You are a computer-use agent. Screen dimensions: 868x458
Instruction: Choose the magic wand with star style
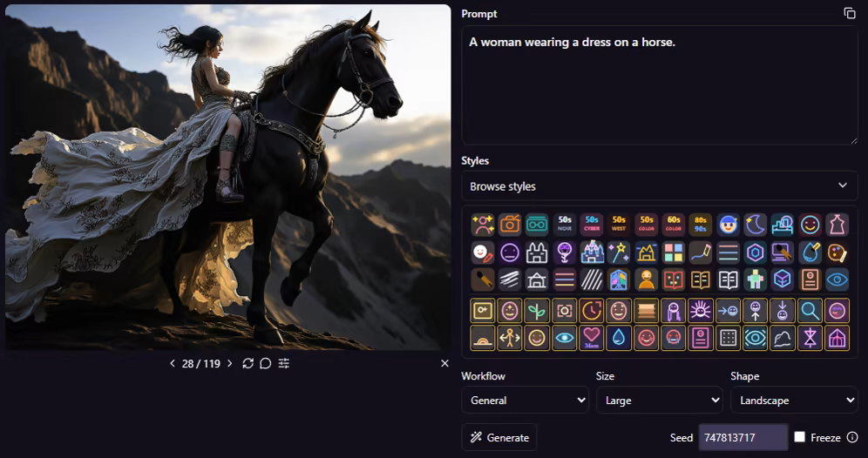tap(619, 253)
